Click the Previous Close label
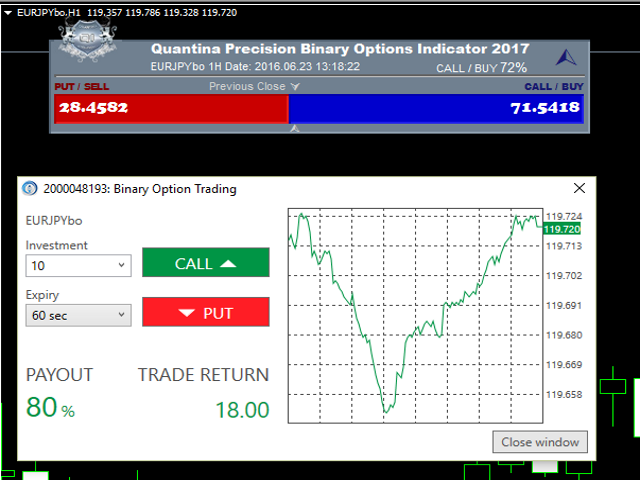 [247, 87]
